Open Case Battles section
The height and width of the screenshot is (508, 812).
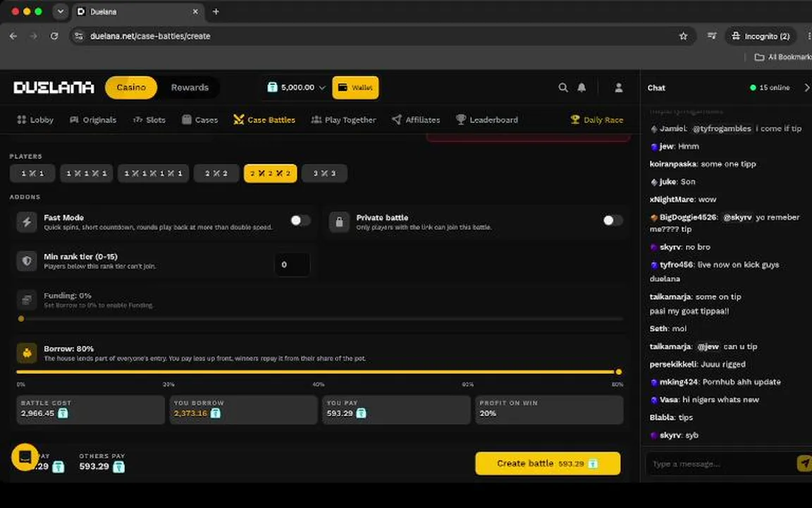click(x=264, y=120)
